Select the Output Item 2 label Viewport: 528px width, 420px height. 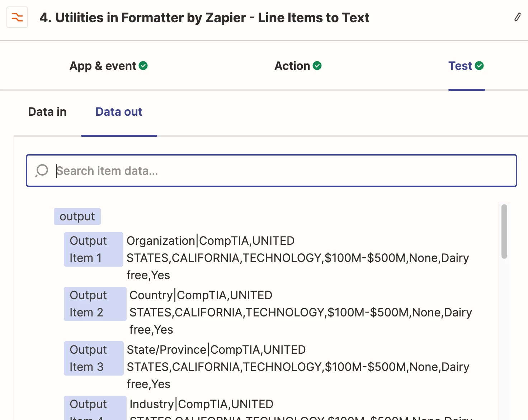[x=95, y=304]
